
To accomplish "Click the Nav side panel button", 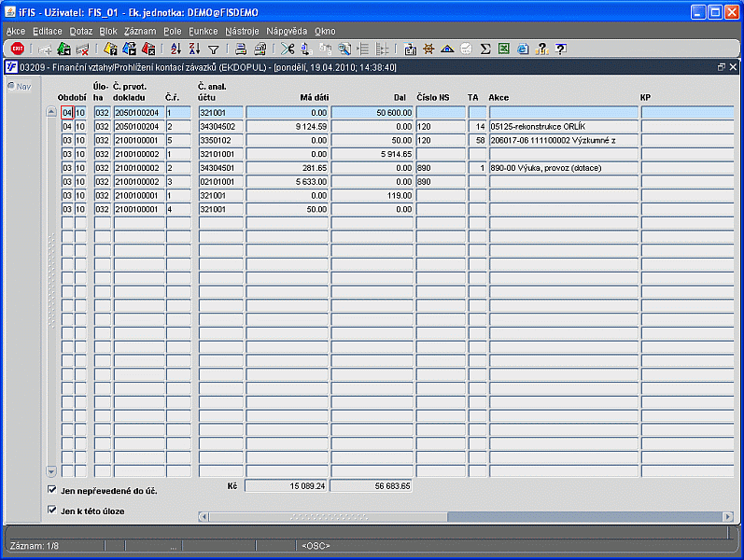I will click(x=19, y=87).
